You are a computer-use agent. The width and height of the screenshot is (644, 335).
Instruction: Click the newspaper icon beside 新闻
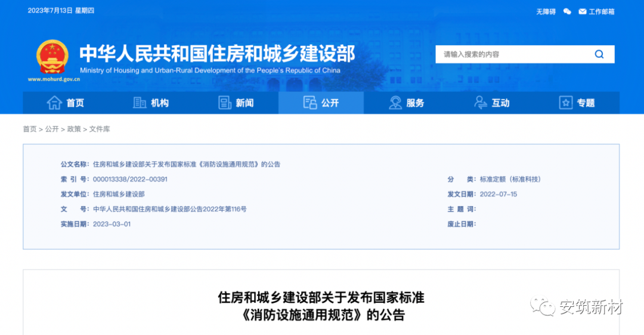coord(225,103)
